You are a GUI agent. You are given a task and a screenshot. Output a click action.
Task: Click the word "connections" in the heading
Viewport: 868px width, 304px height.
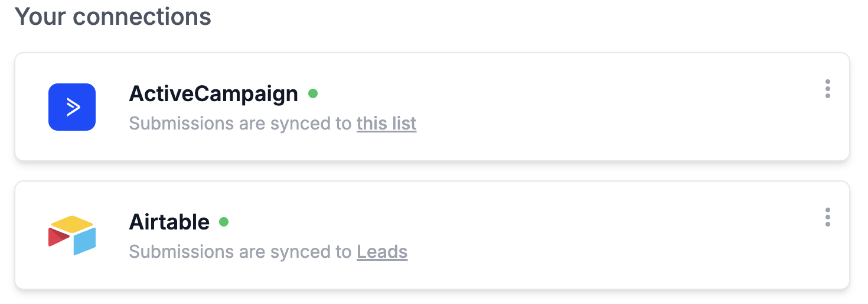tap(142, 17)
